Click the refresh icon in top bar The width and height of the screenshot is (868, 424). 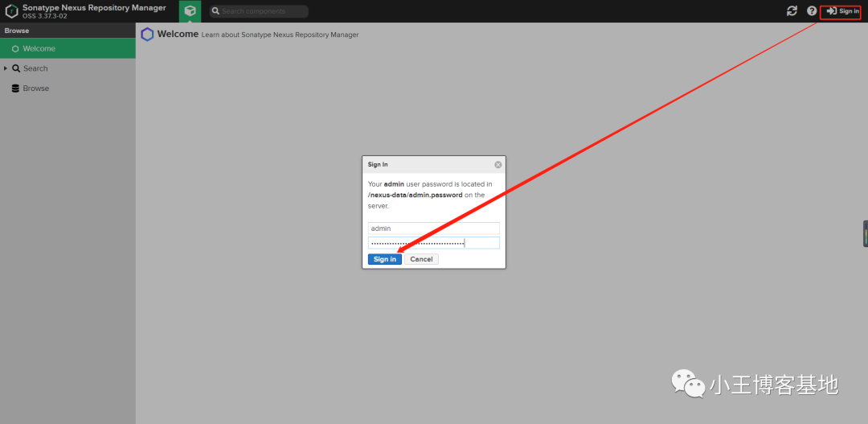tap(792, 11)
